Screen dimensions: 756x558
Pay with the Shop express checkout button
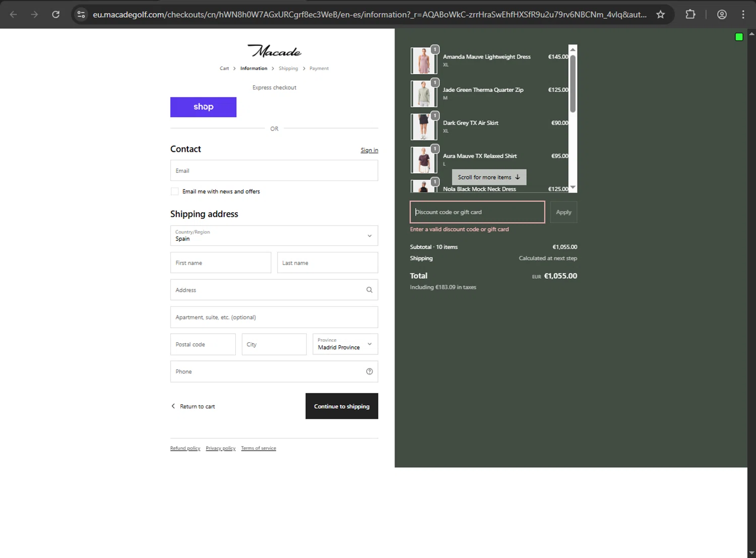coord(203,107)
